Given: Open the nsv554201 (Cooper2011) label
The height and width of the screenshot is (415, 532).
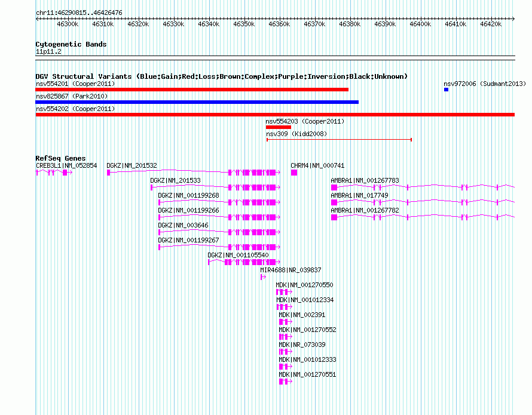Looking at the screenshot, I should pos(75,84).
